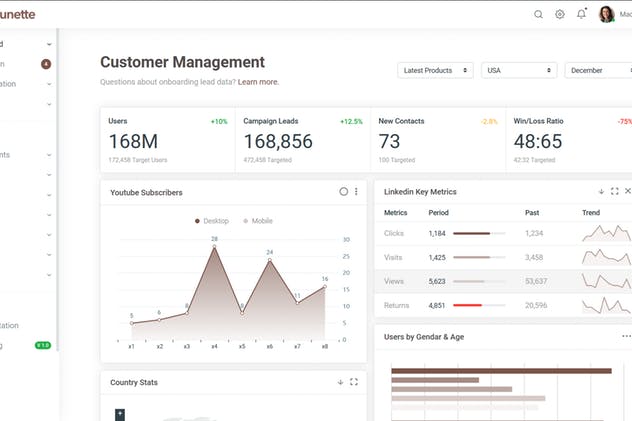Expand Country Stats card to fullscreen
This screenshot has height=421, width=632.
(354, 382)
